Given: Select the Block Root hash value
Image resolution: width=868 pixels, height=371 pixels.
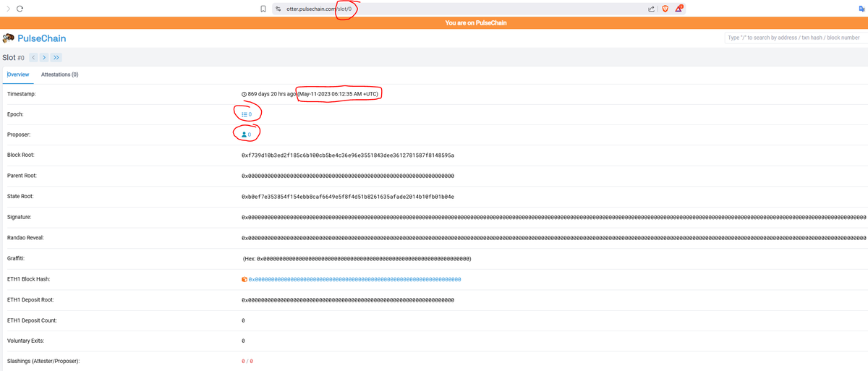Looking at the screenshot, I should 348,155.
